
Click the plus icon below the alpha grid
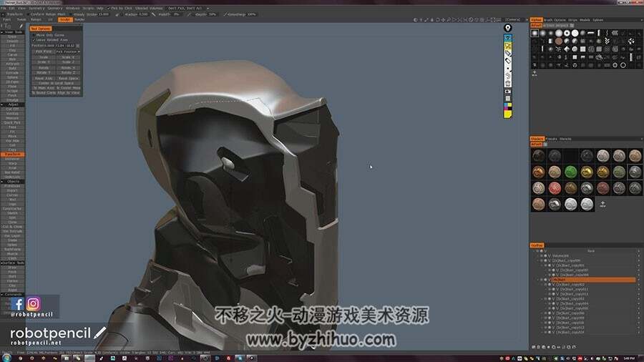click(x=535, y=73)
